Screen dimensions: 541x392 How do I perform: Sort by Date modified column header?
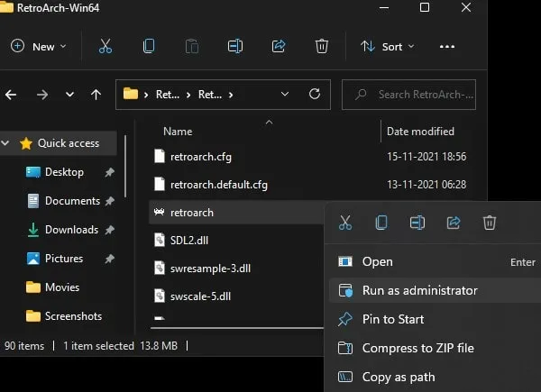click(420, 132)
